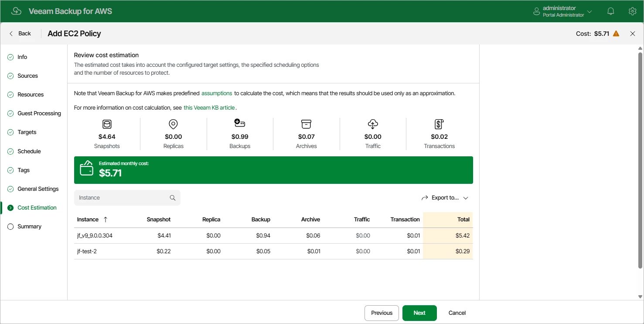Click the General Settings step checkmark icon
This screenshot has height=324, width=644.
(x=10, y=189)
